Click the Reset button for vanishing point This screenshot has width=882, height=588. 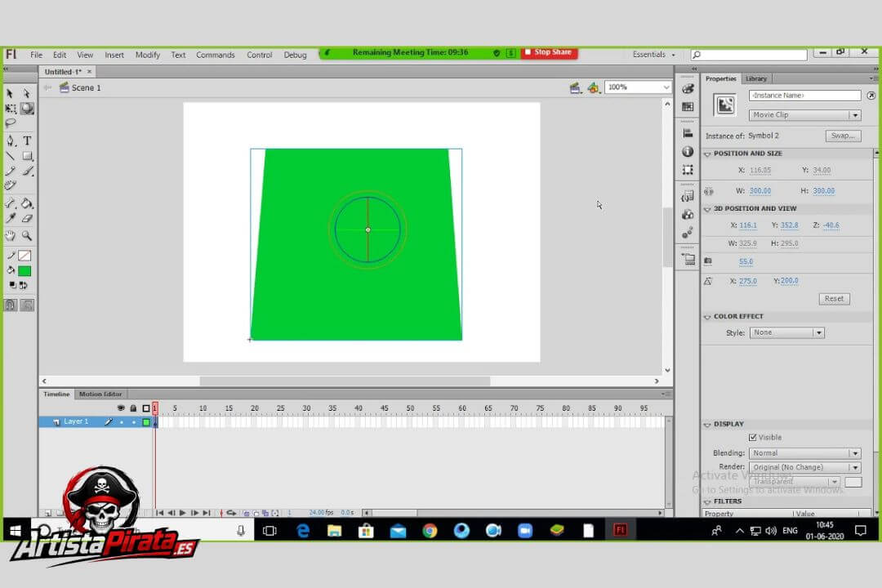click(834, 299)
